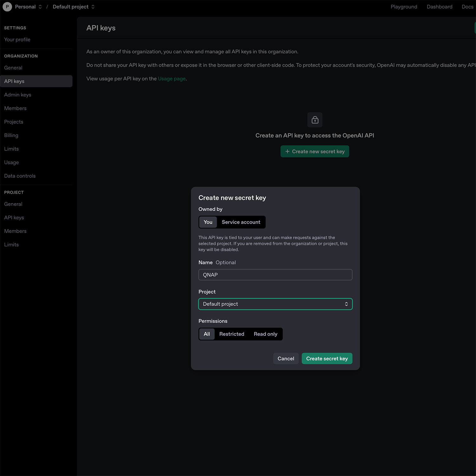This screenshot has width=476, height=476.
Task: Open Admin keys in the sidebar
Action: pyautogui.click(x=18, y=95)
